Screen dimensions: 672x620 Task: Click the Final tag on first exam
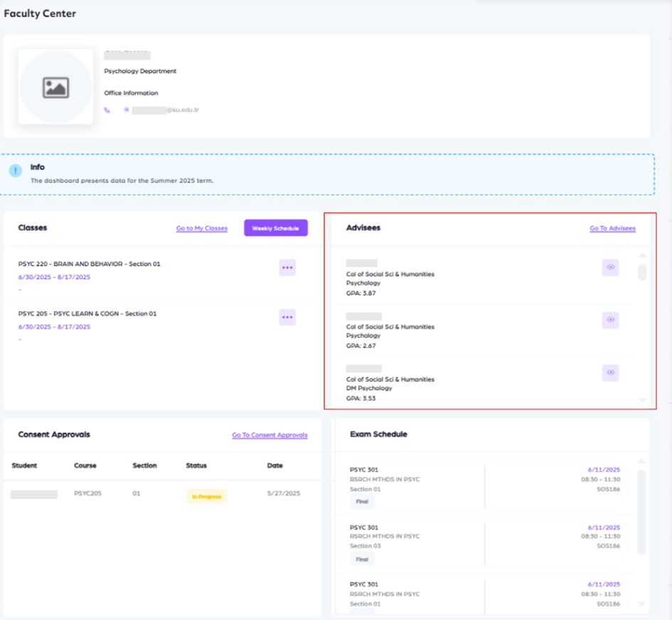coord(362,502)
